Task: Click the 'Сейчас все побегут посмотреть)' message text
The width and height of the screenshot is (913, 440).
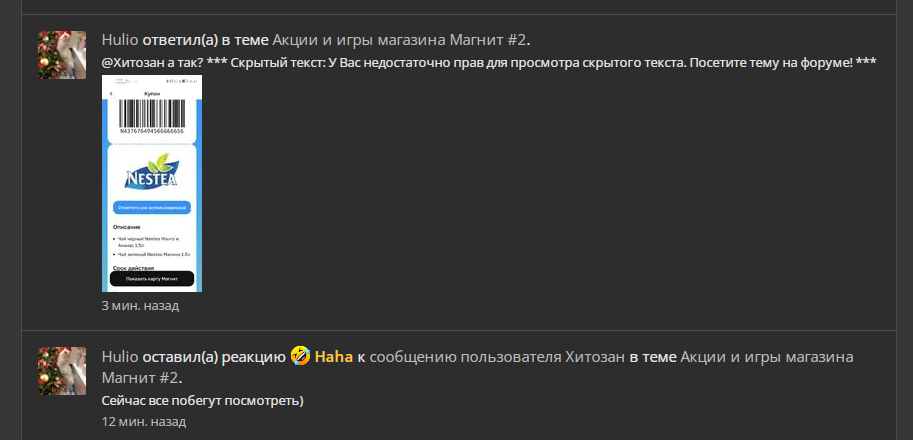Action: point(203,401)
